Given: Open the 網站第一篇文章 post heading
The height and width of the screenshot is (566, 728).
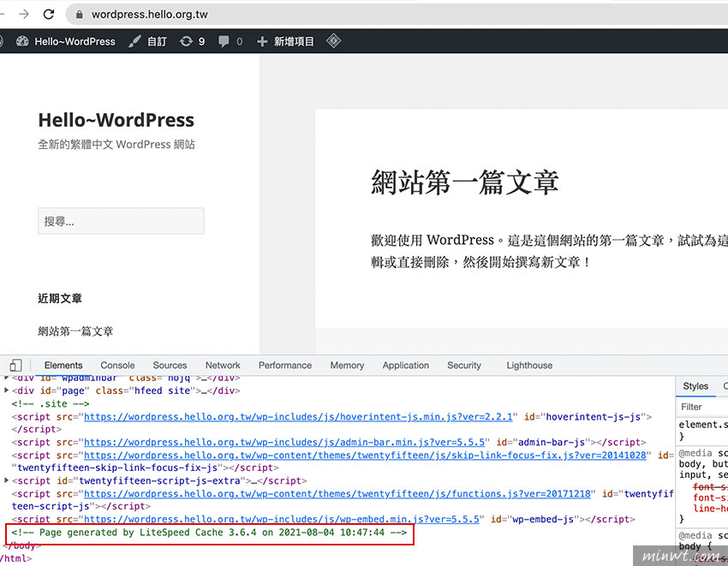Looking at the screenshot, I should tap(464, 182).
